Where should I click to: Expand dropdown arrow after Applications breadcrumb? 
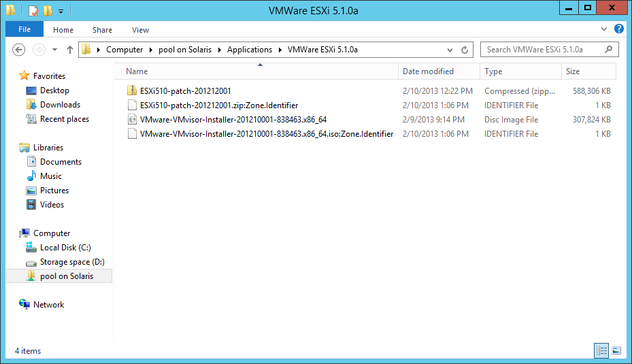280,50
